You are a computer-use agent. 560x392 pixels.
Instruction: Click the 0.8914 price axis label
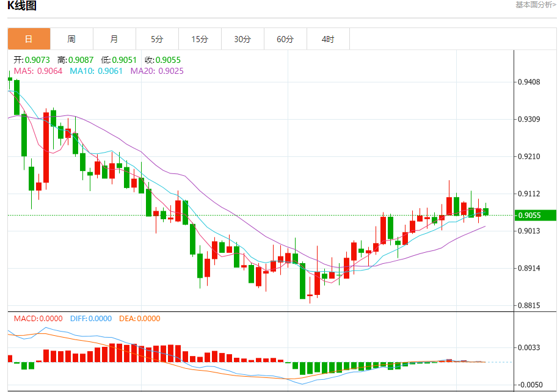pyautogui.click(x=529, y=269)
